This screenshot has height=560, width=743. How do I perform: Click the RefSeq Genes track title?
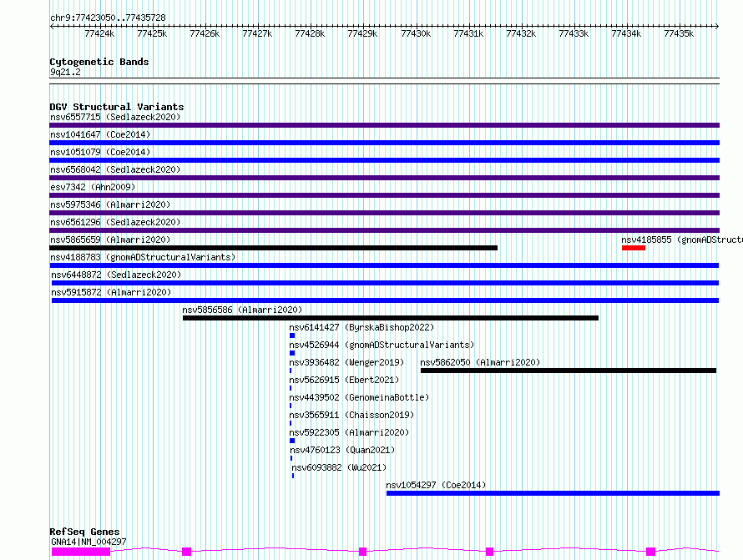(x=84, y=532)
